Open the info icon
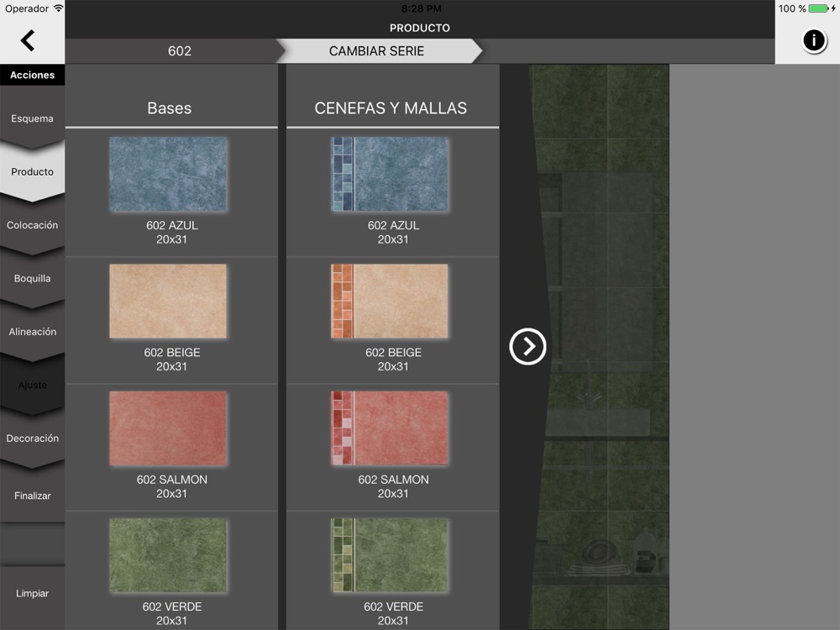Viewport: 840px width, 630px height. [x=814, y=40]
